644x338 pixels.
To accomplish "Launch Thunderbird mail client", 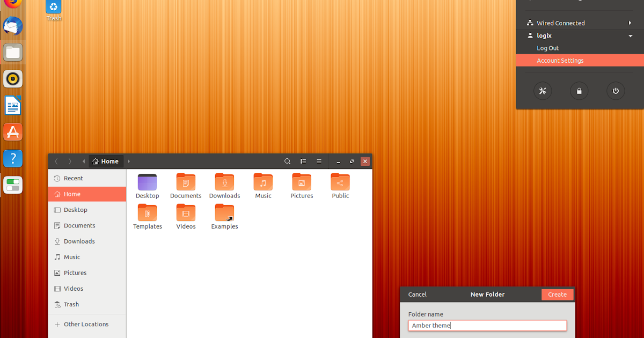I will tap(12, 26).
